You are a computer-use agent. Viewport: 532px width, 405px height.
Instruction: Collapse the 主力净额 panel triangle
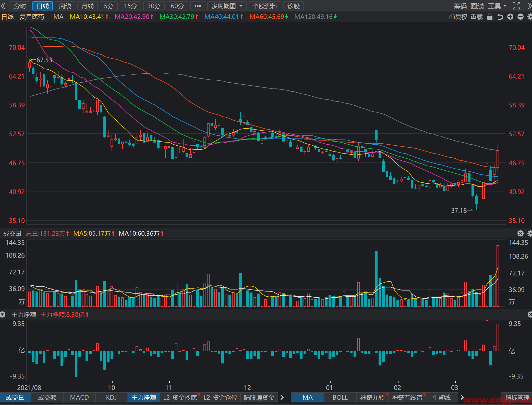point(3,315)
